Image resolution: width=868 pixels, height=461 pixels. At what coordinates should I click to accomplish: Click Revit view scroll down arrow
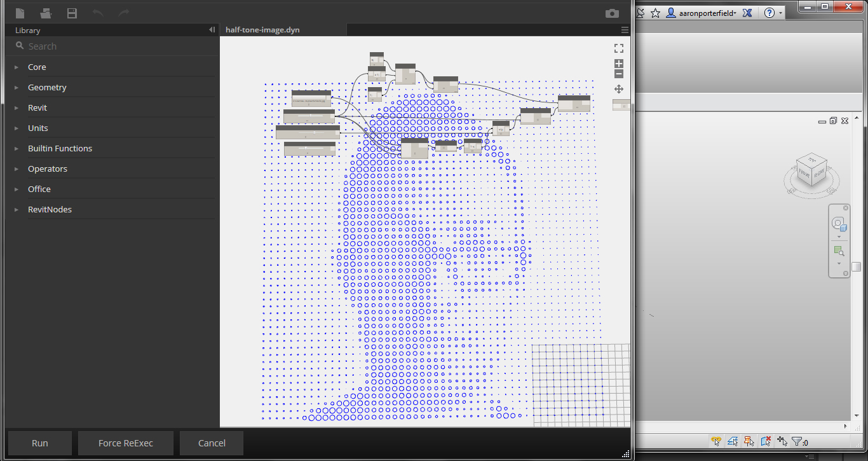[857, 416]
